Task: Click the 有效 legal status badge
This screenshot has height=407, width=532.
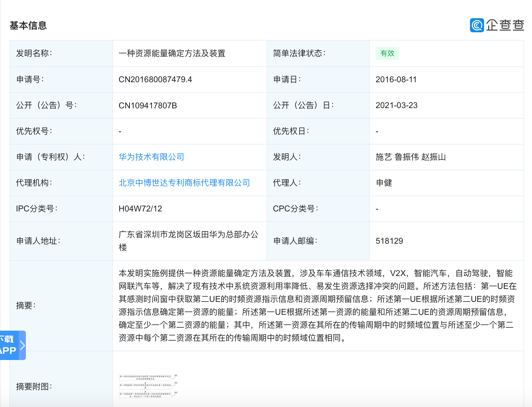Action: coord(387,53)
